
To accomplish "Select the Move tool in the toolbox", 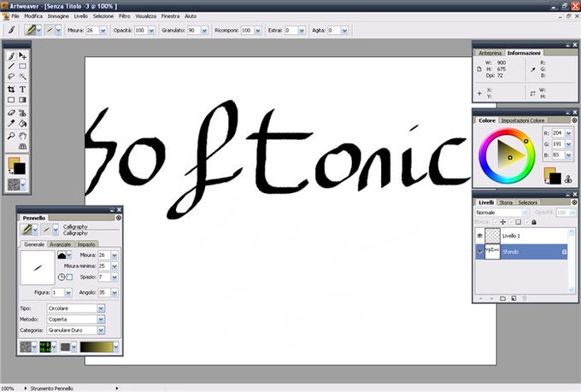I will click(x=22, y=56).
